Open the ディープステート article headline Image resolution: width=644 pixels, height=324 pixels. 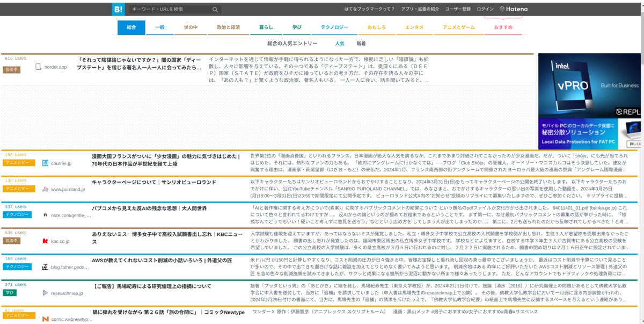coord(140,63)
